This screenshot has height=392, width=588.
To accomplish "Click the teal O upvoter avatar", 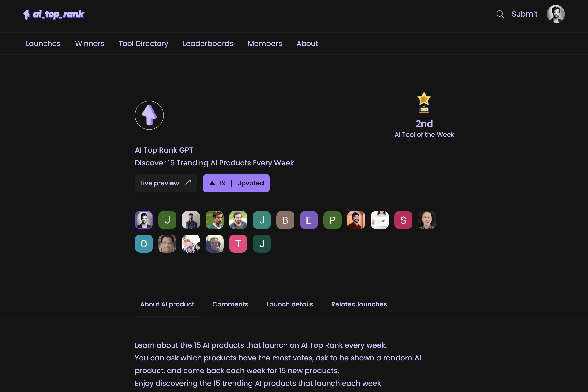I will (x=144, y=243).
